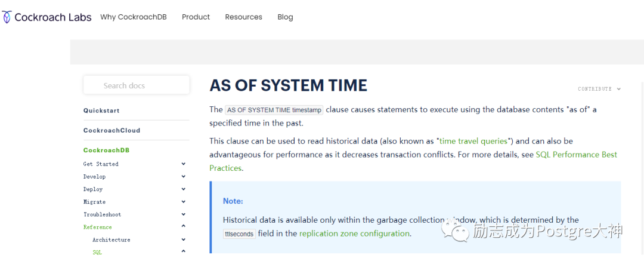644x261 pixels.
Task: Open the Resources menu
Action: tap(243, 17)
